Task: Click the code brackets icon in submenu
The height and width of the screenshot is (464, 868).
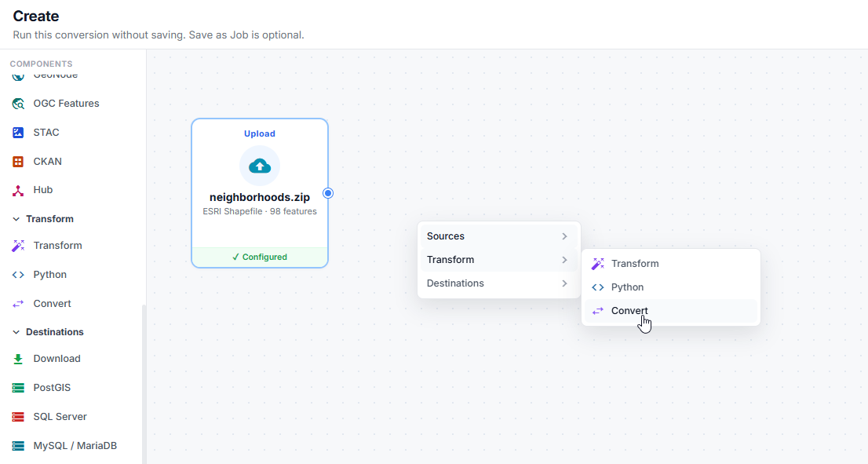Action: pyautogui.click(x=598, y=287)
